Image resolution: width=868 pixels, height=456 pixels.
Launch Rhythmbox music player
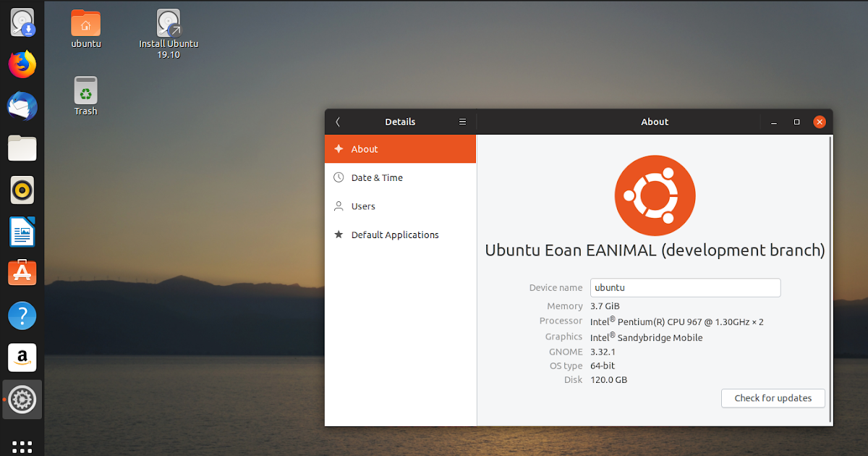(22, 190)
